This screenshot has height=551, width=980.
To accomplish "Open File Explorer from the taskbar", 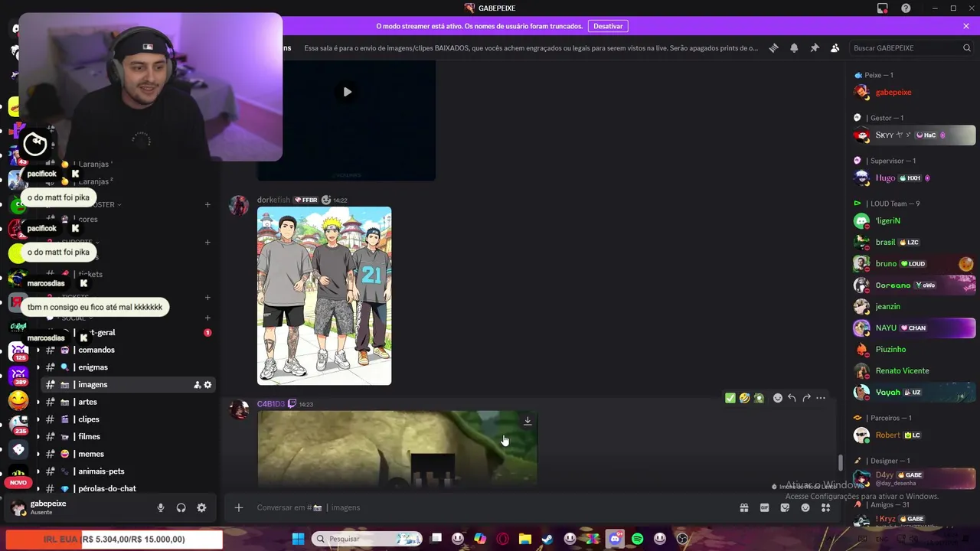I will pyautogui.click(x=525, y=539).
